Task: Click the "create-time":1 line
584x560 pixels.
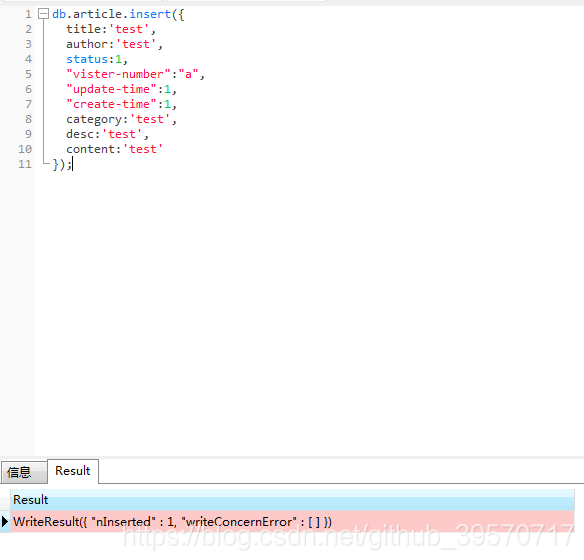Action: point(121,104)
